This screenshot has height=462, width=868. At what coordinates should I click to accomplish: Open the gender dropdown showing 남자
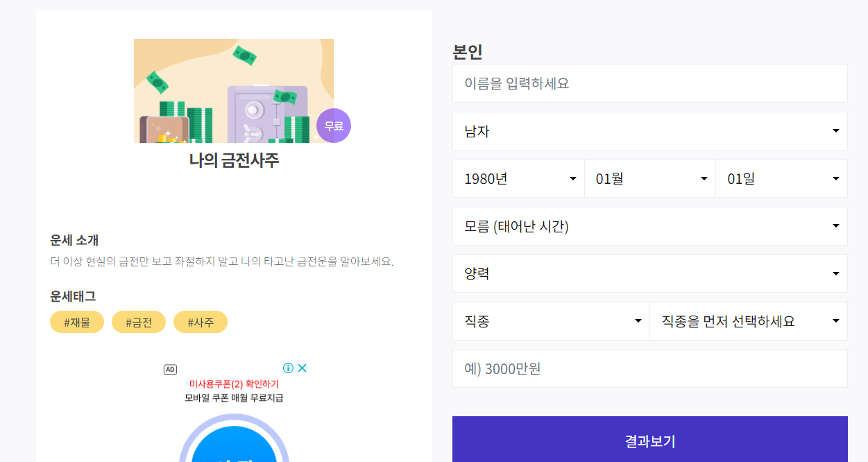[x=649, y=131]
